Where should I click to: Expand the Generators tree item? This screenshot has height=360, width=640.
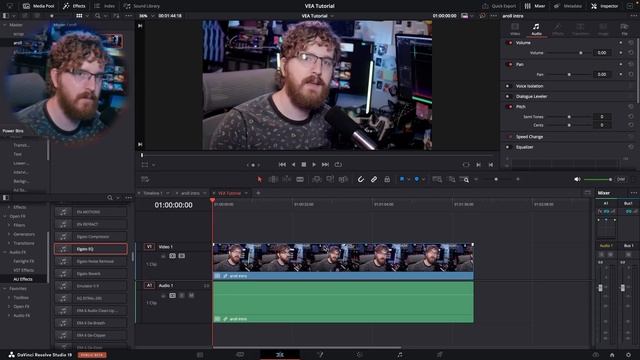(x=9, y=234)
